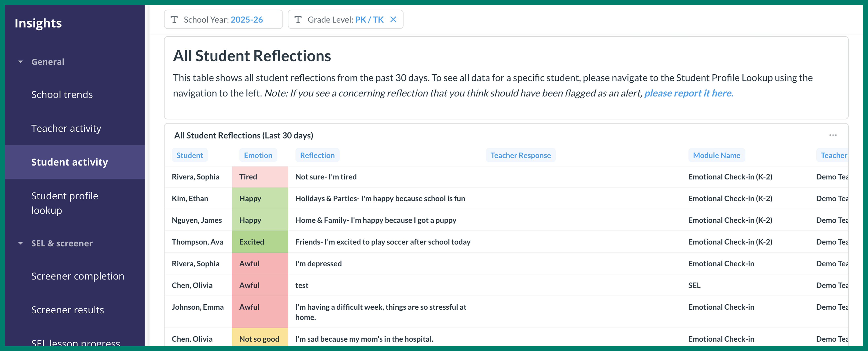The image size is (868, 351).
Task: Sort by the Emotion column header
Action: 258,155
